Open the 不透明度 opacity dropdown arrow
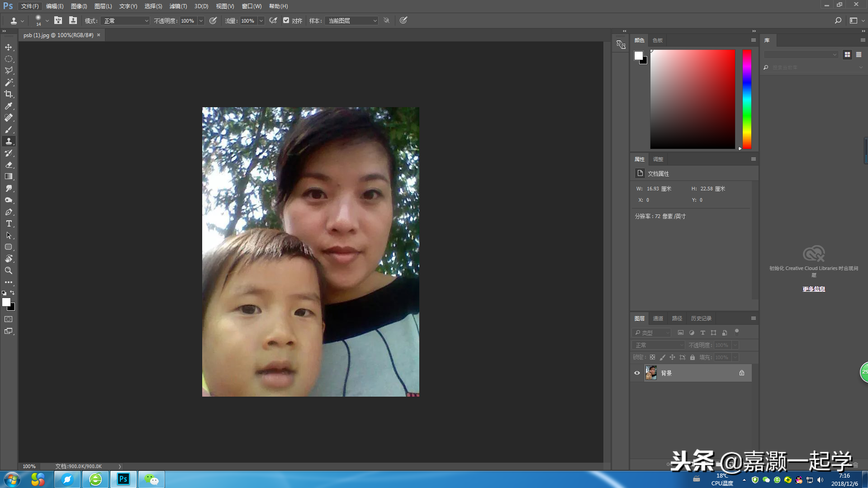This screenshot has height=488, width=868. click(201, 21)
